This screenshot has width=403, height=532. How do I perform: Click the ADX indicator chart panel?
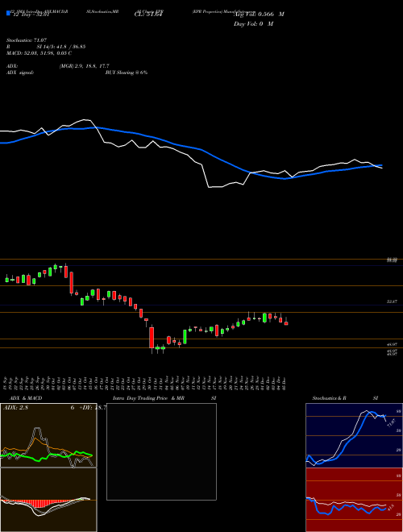48,435
